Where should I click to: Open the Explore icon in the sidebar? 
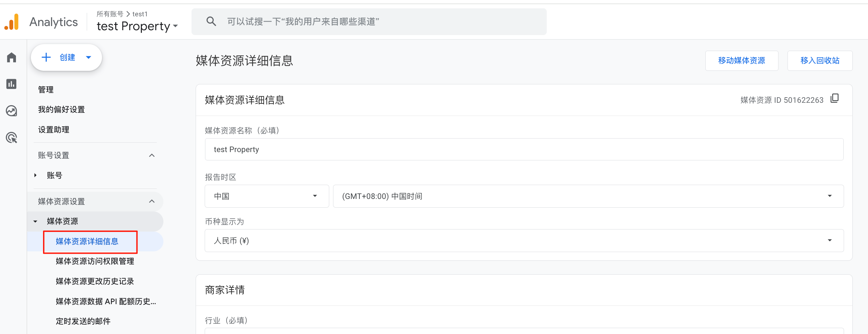tap(11, 111)
